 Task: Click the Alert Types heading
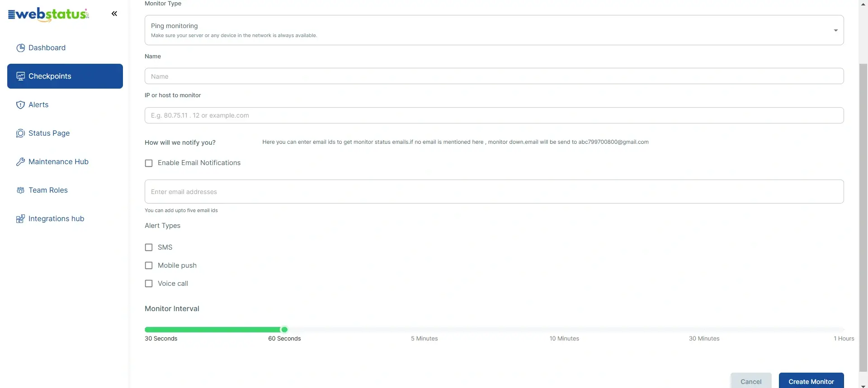tap(162, 226)
